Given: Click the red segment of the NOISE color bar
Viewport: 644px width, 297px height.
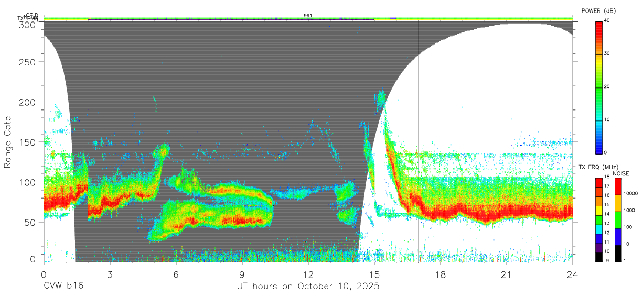Looking at the screenshot, I should click(x=618, y=186).
